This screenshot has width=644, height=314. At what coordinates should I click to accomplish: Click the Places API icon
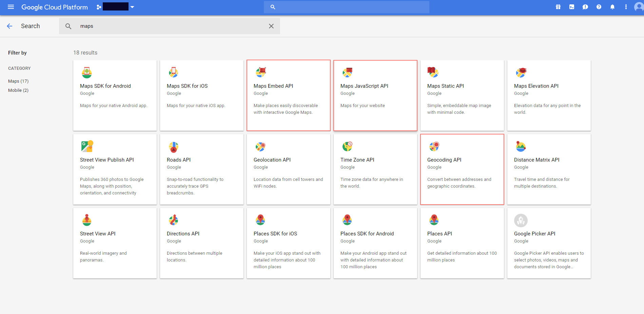(434, 220)
